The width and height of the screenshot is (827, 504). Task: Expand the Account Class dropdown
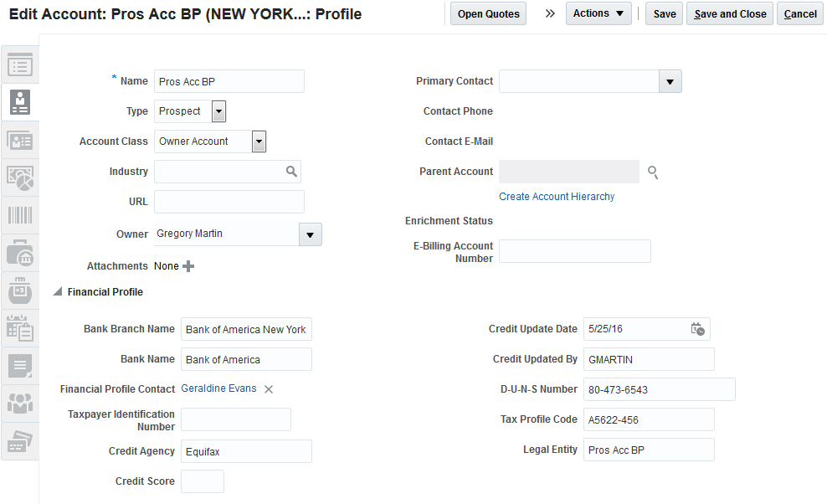[259, 141]
